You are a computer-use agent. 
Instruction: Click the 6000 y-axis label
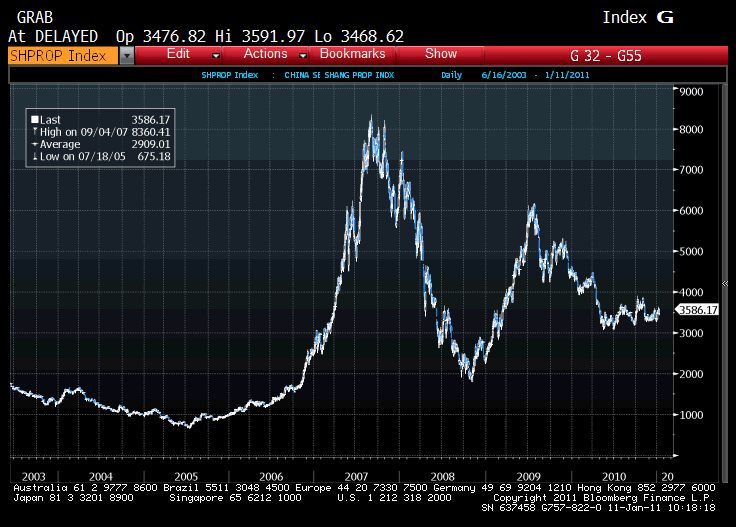tap(691, 211)
